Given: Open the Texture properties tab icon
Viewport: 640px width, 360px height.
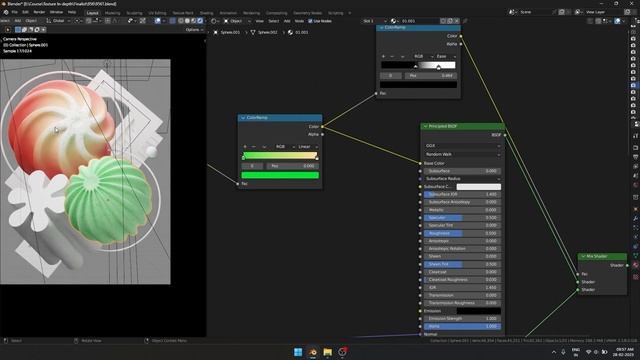Looking at the screenshot, I should [x=636, y=277].
